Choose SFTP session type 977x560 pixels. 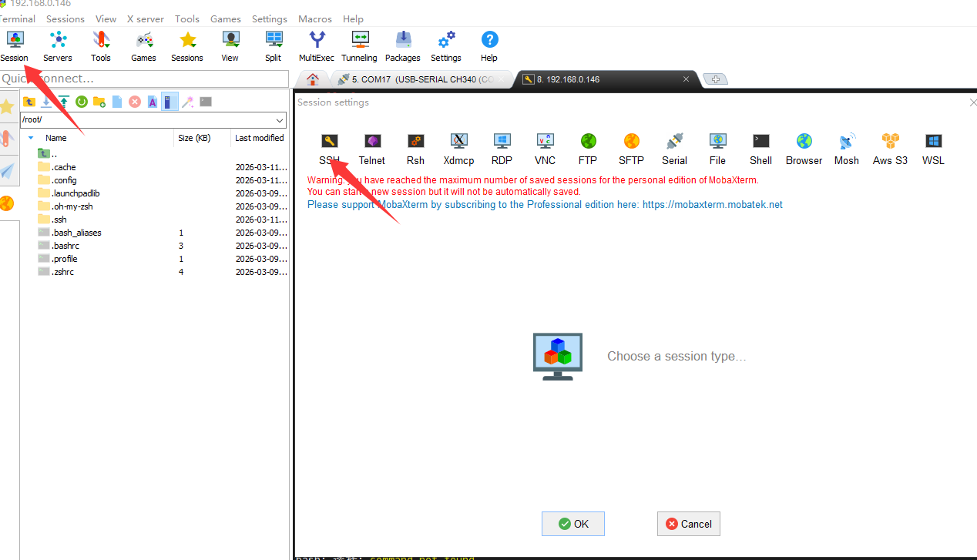point(631,149)
